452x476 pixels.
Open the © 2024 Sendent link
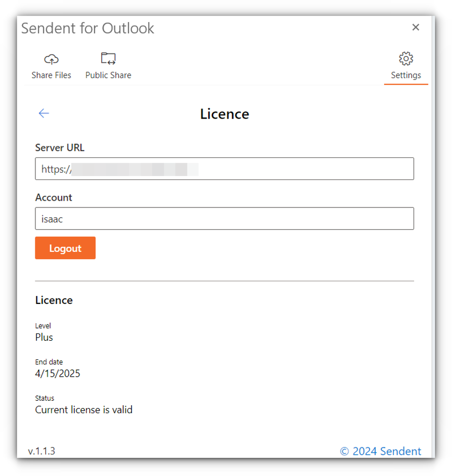click(x=380, y=451)
